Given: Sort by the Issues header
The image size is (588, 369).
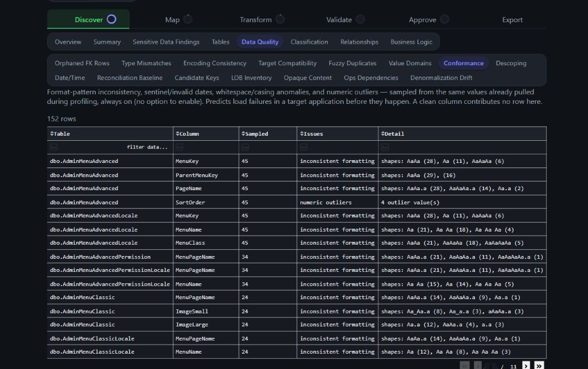Looking at the screenshot, I should tap(311, 134).
